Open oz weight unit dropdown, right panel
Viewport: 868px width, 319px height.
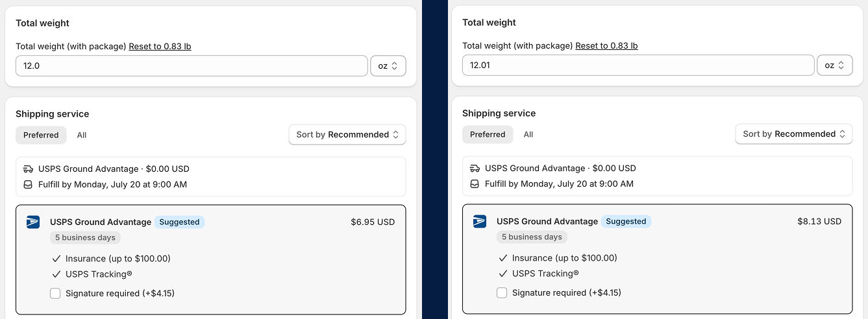pyautogui.click(x=835, y=65)
